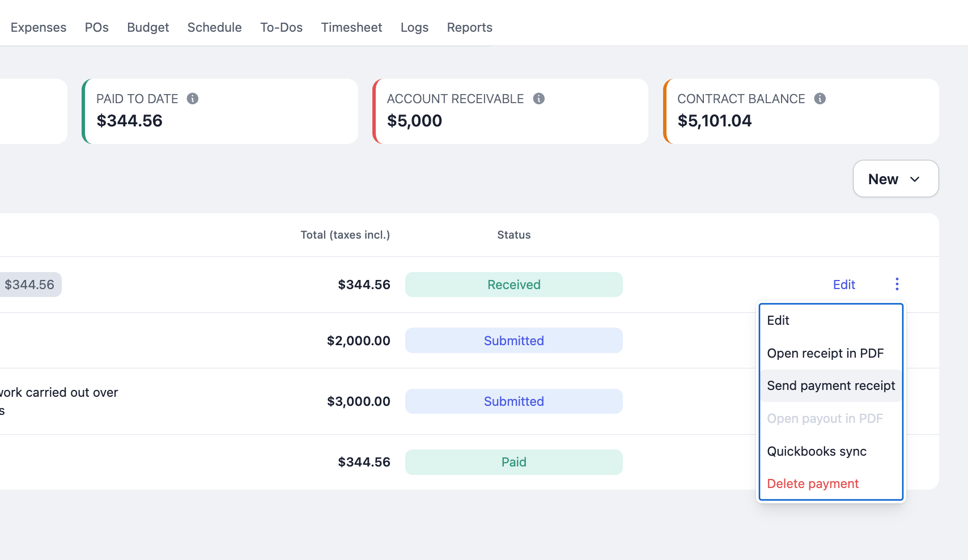Screen dimensions: 968x560
Task: Click the three-dot menu on Received row
Action: tap(897, 284)
